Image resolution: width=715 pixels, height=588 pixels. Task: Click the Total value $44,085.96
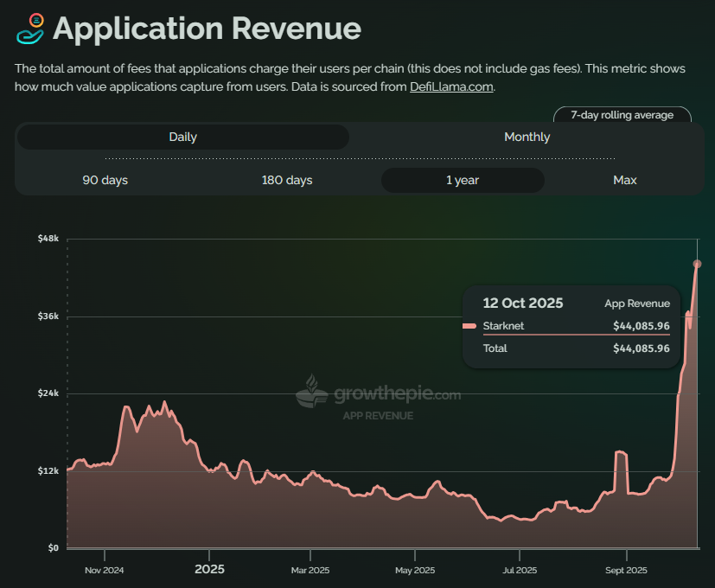tap(642, 348)
